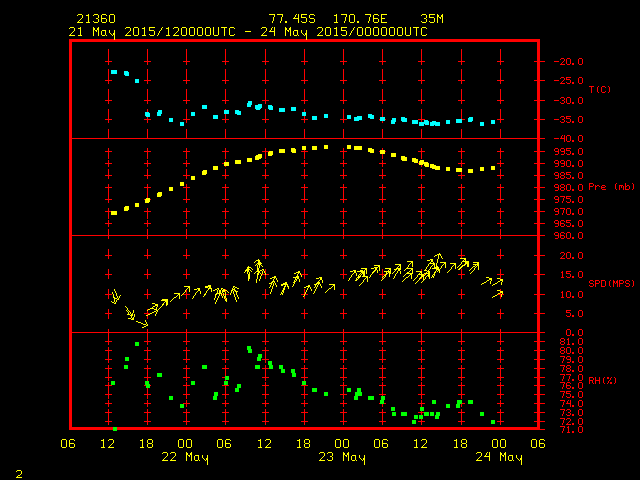
Task: Click the 73.0 humidity tick value
Action: [x=571, y=413]
